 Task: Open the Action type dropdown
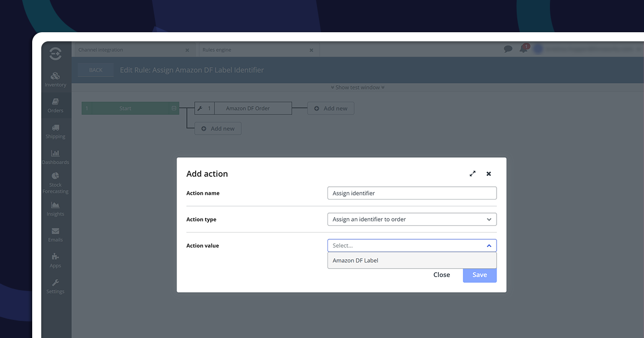click(x=412, y=220)
